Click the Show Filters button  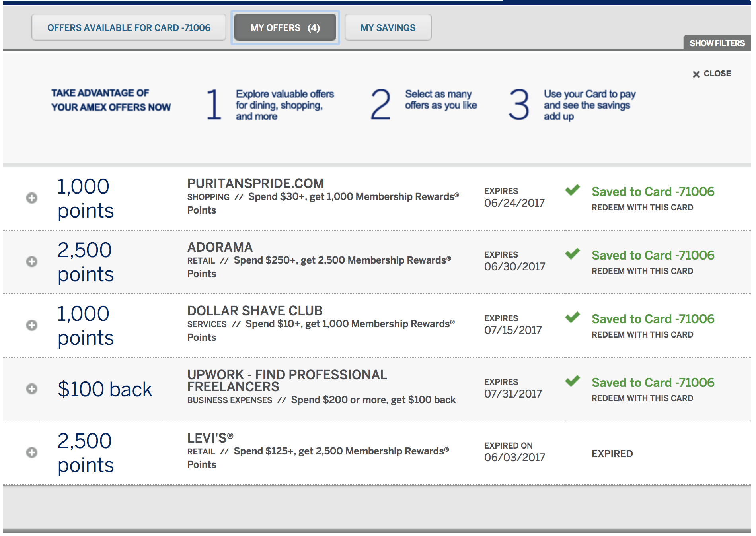717,43
